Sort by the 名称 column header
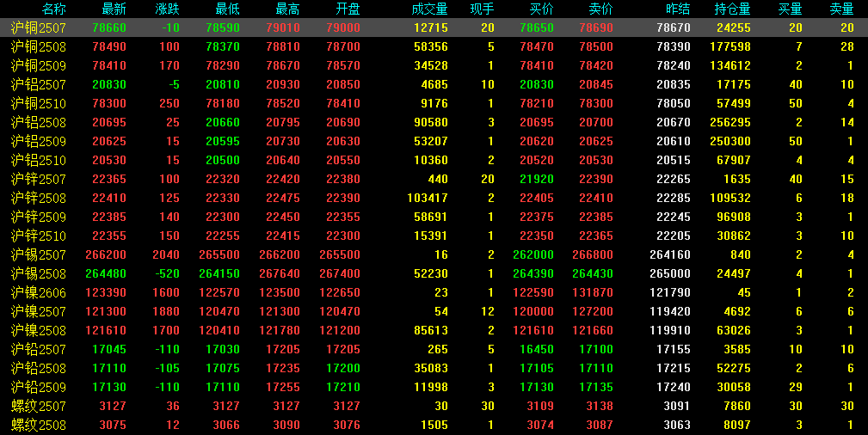 [53, 9]
